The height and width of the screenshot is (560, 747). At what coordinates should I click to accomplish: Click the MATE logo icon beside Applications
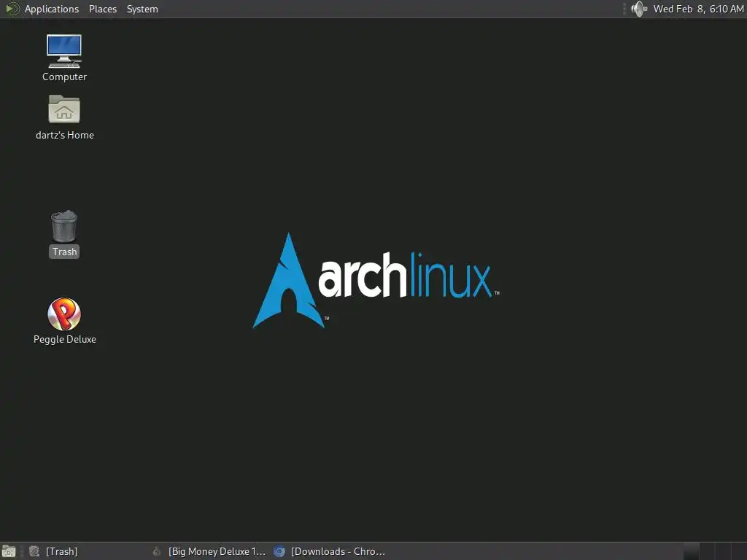click(12, 9)
